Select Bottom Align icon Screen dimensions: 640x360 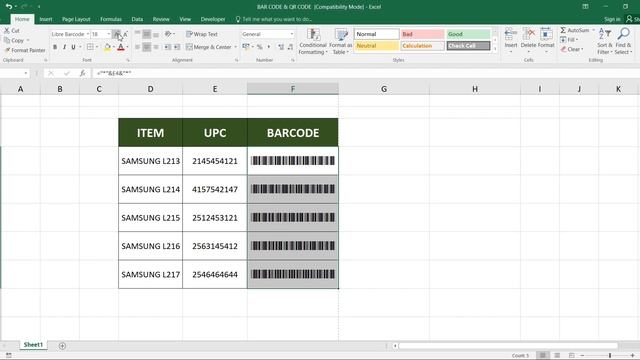[x=156, y=34]
